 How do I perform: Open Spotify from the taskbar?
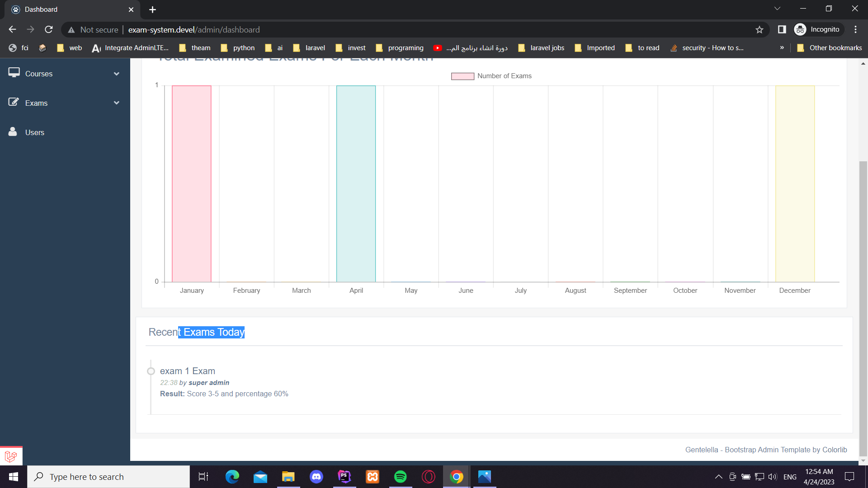[401, 477]
